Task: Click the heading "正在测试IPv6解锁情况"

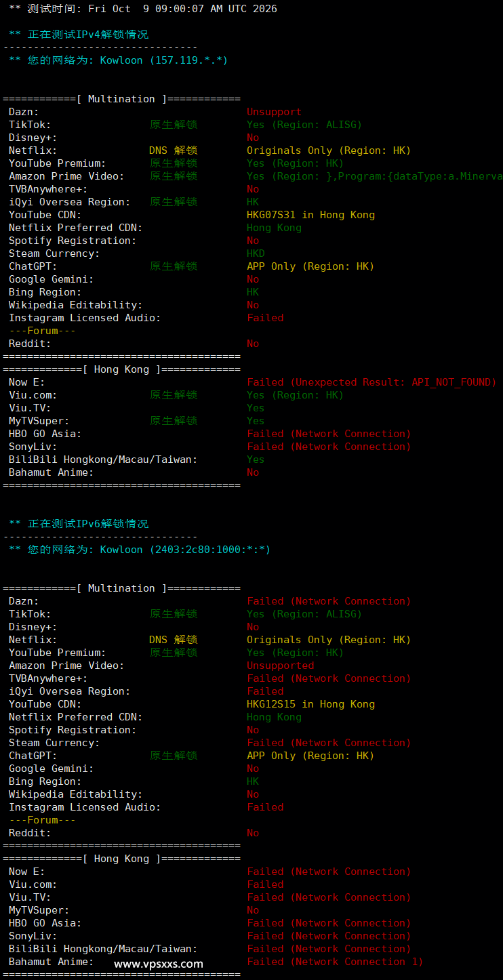Action: click(x=88, y=524)
